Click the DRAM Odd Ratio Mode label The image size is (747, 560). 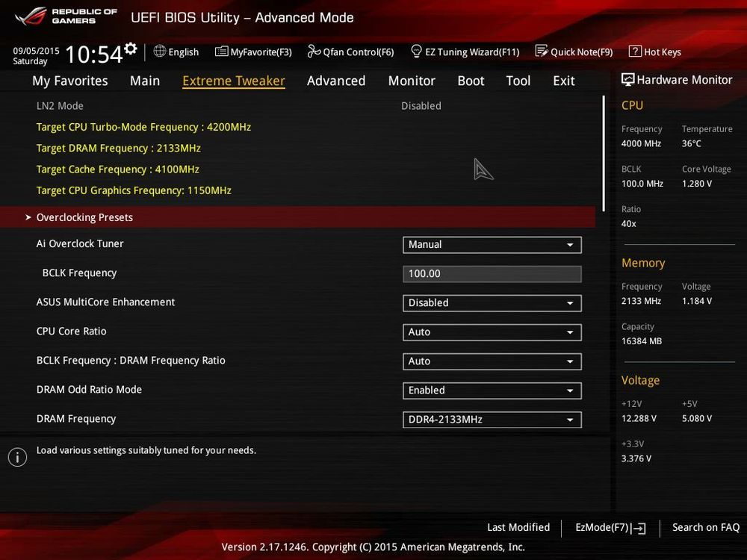[89, 390]
